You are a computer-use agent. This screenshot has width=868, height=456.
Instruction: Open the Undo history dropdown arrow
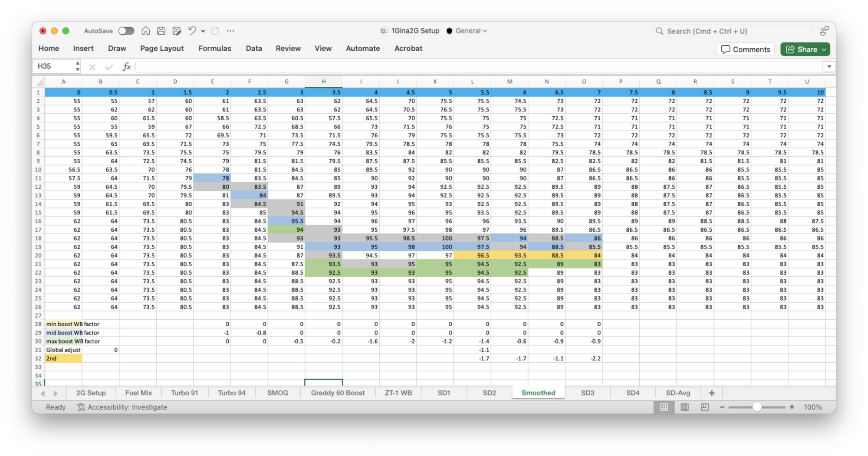(x=203, y=31)
